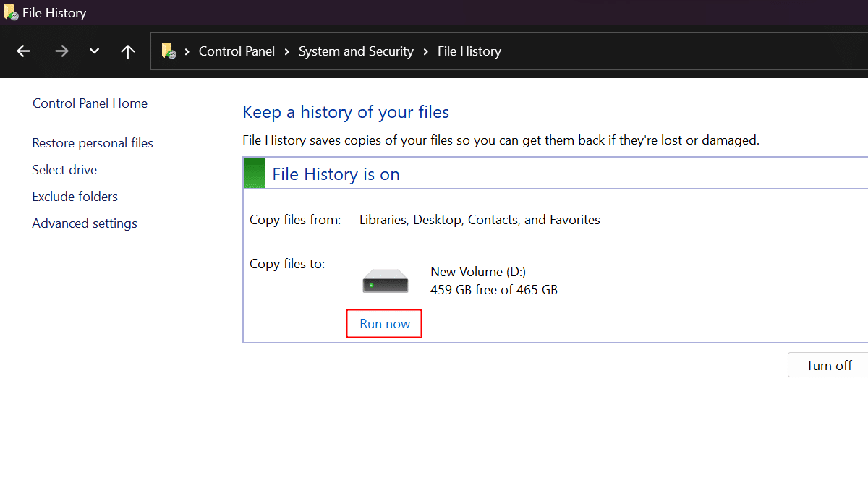Click the Back navigation arrow
This screenshot has width=868, height=488.
(24, 51)
